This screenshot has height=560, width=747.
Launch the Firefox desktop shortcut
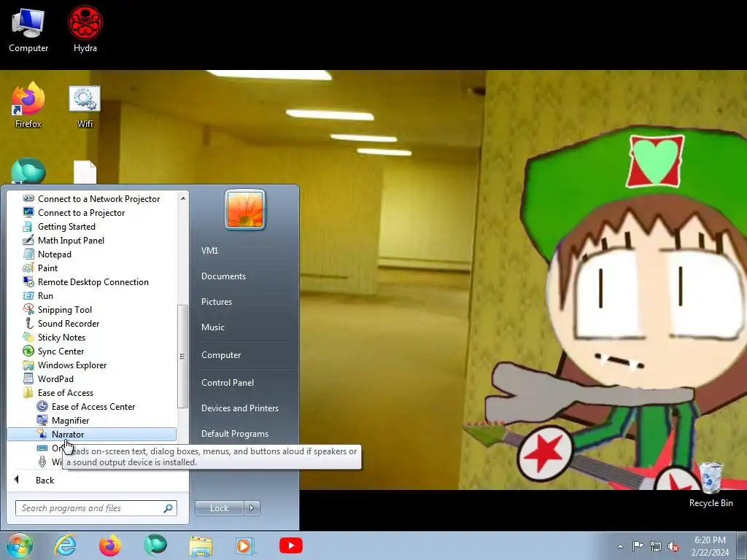click(x=28, y=105)
